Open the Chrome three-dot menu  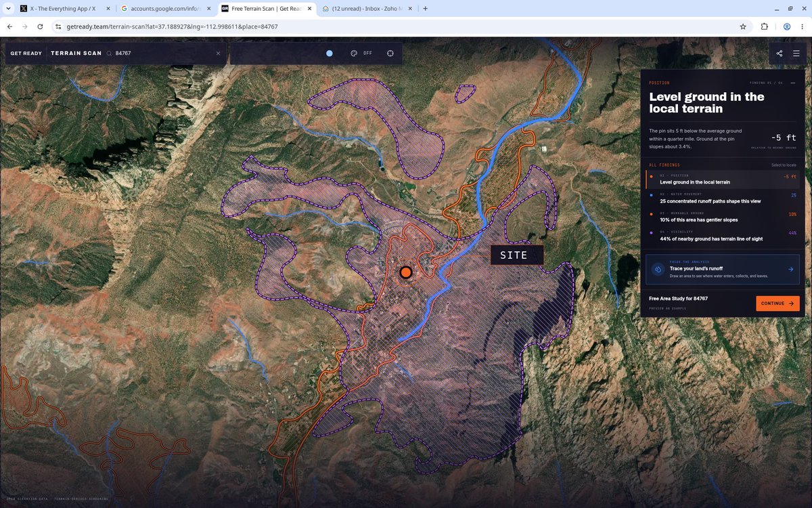coord(803,26)
